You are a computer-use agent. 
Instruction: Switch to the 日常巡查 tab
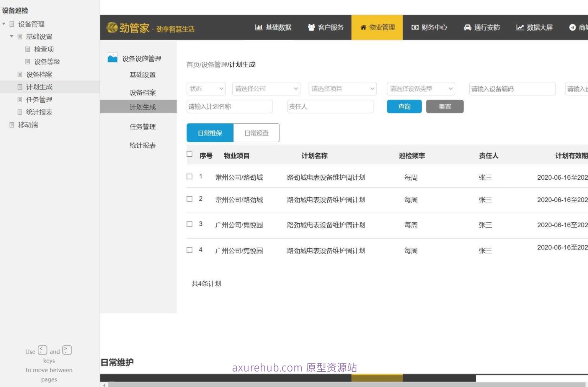point(256,133)
